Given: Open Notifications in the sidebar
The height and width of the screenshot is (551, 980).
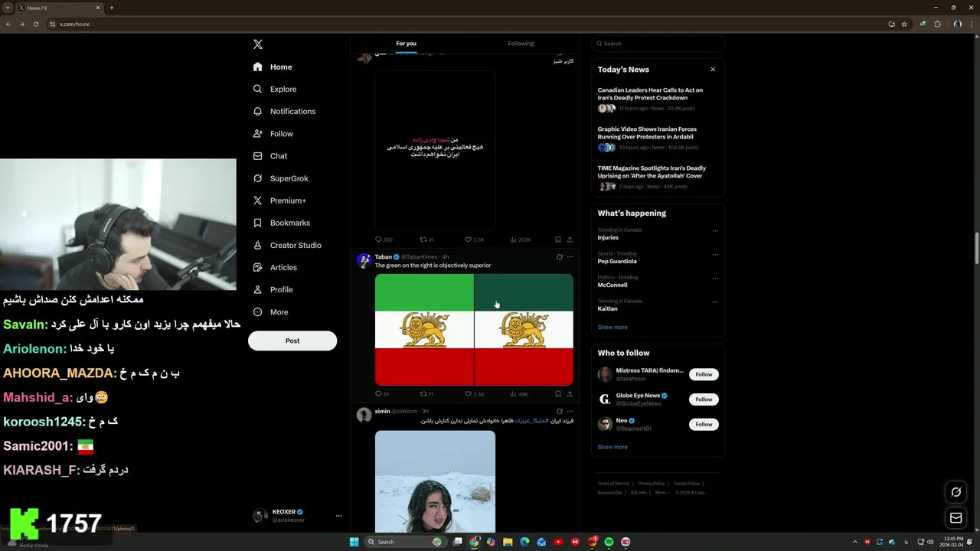Looking at the screenshot, I should tap(284, 112).
